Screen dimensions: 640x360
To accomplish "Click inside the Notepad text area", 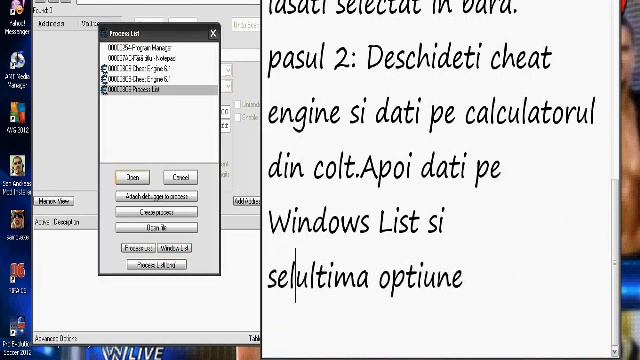I will pos(437,180).
